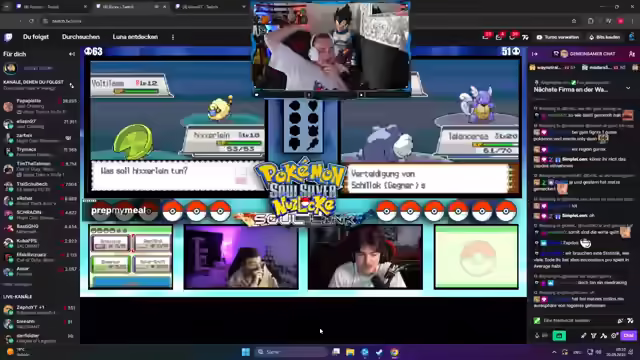Click the green highlighted rewards box button
This screenshot has width=640, height=360.
pos(559,336)
